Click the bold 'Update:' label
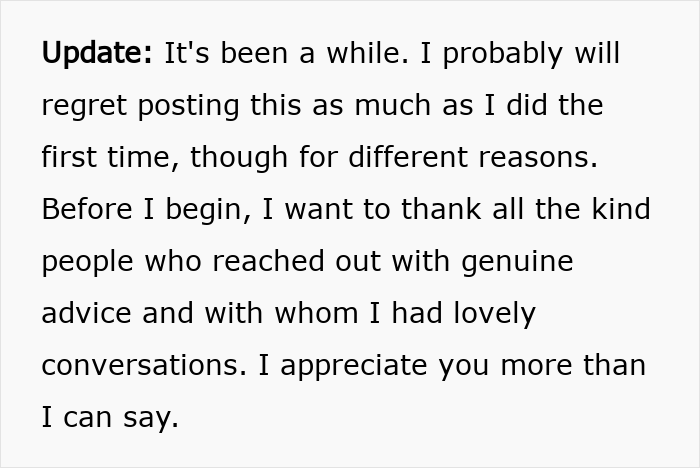The width and height of the screenshot is (700, 468). 96,54
